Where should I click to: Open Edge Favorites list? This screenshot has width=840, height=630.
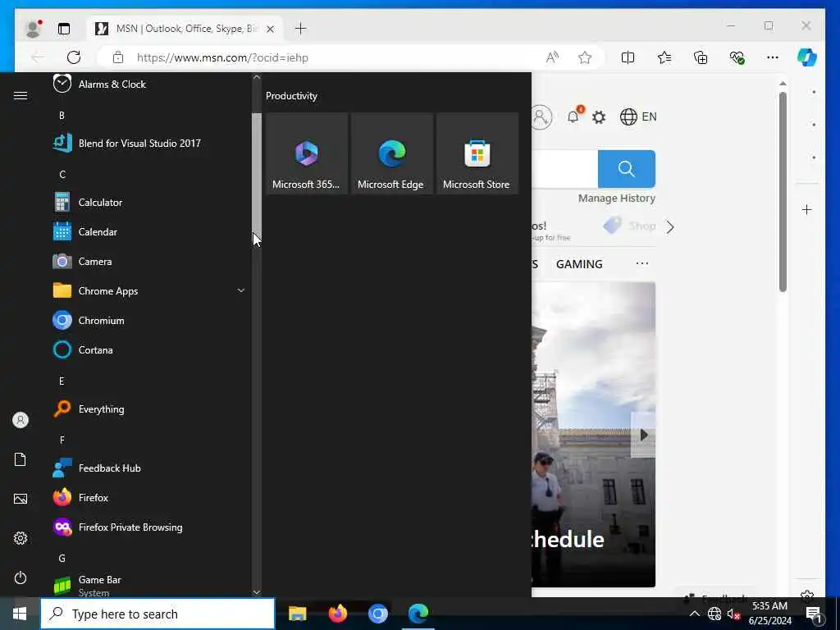coord(664,57)
